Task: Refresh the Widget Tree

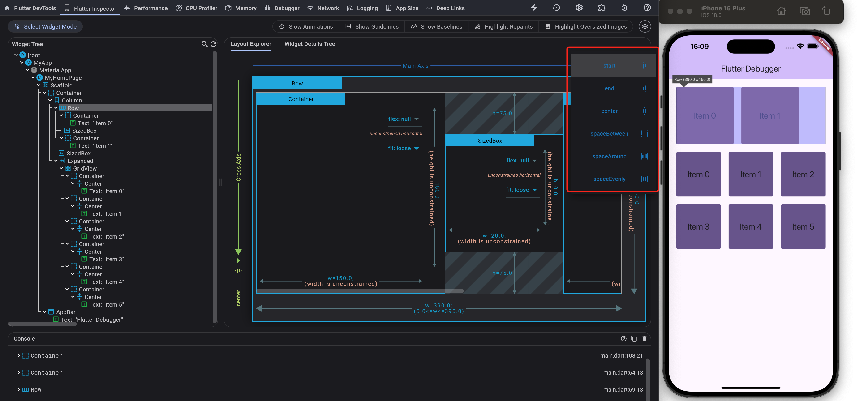Action: click(x=213, y=44)
